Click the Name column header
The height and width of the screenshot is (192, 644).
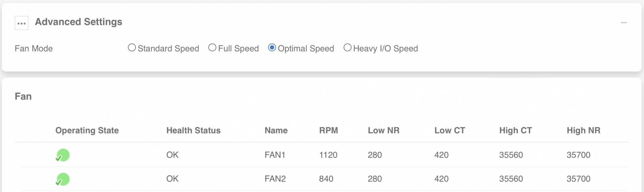(276, 130)
